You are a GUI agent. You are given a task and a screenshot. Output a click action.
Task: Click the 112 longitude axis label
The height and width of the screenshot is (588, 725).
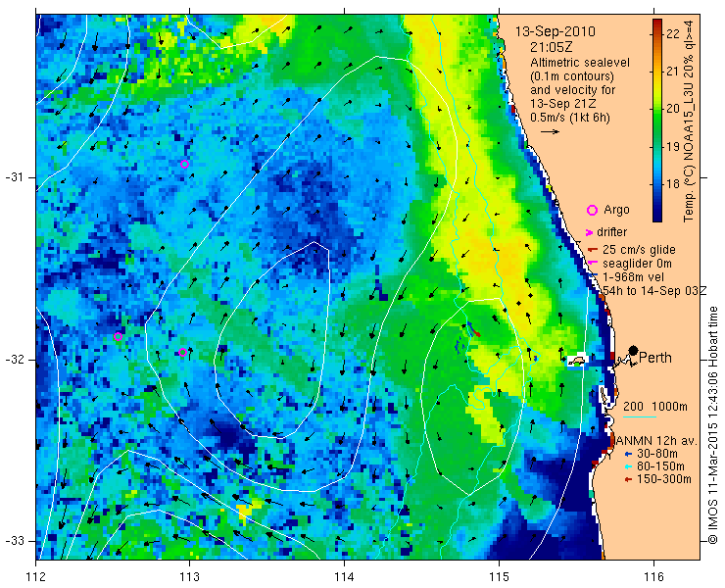[x=35, y=576]
